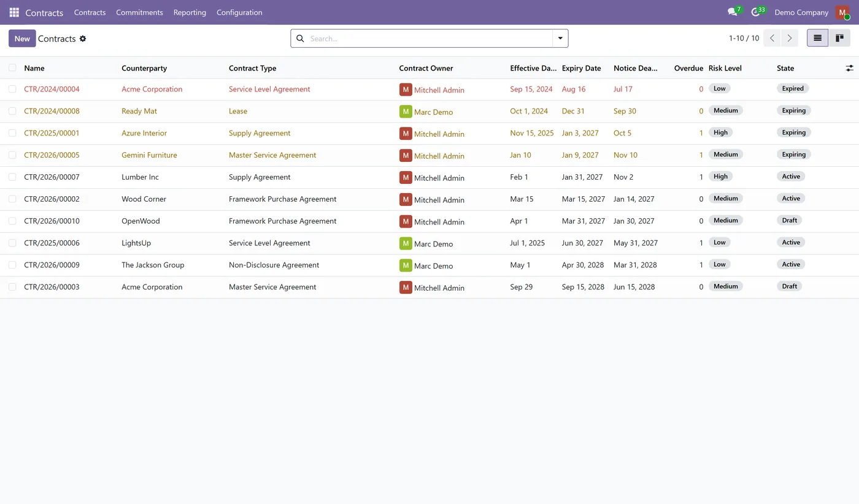The image size is (859, 504).
Task: Select checkbox for CTR/2024/00008
Action: tap(12, 112)
